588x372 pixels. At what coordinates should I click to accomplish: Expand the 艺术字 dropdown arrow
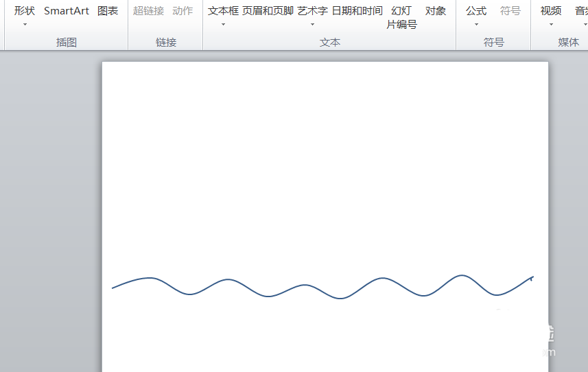[312, 25]
